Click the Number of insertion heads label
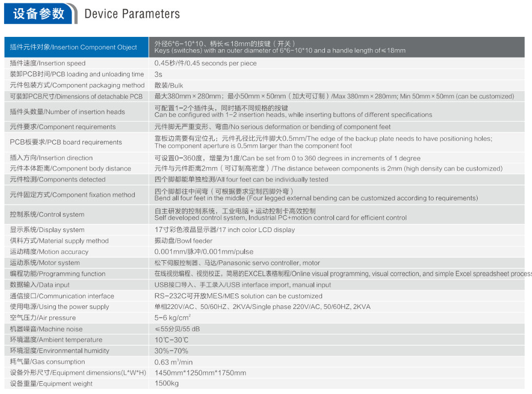This screenshot has height=394, width=532. click(x=67, y=112)
